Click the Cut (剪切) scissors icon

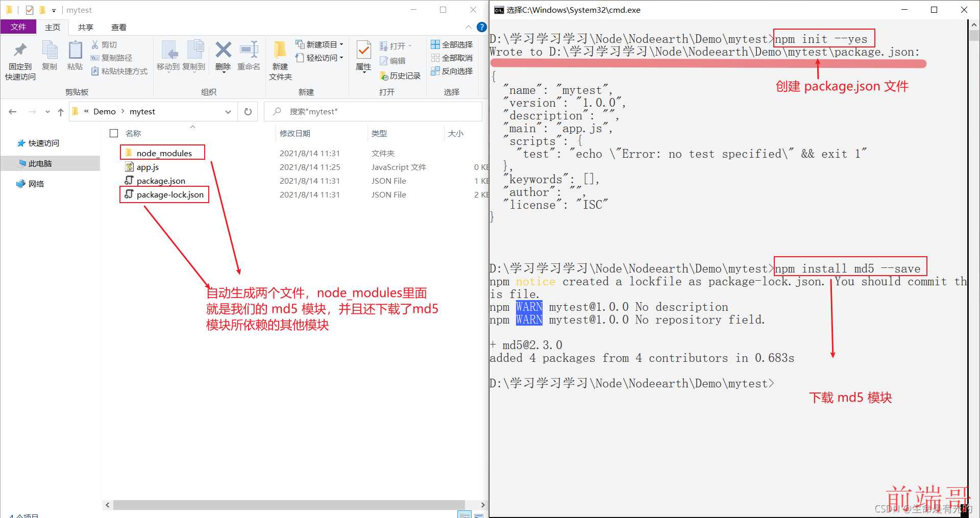point(95,44)
